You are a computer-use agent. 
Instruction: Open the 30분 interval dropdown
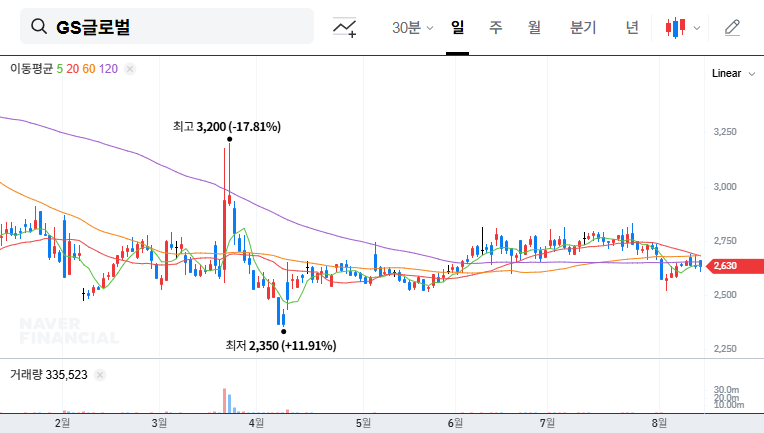pyautogui.click(x=412, y=27)
